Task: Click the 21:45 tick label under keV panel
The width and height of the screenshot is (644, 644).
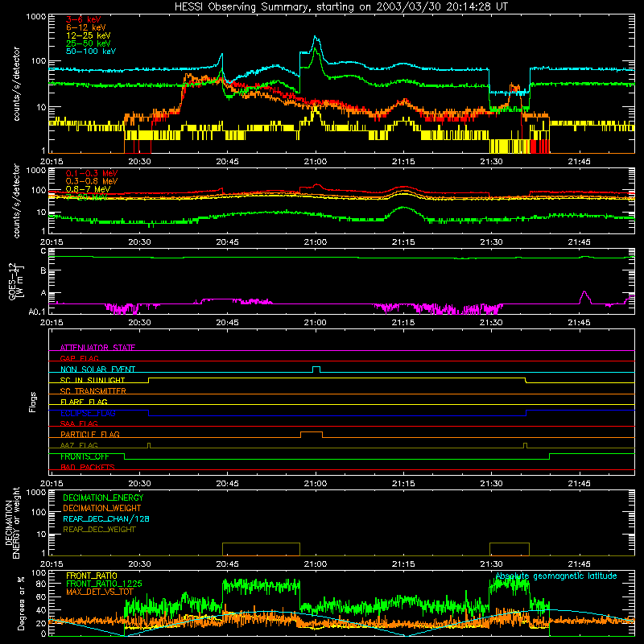Action: (579, 162)
